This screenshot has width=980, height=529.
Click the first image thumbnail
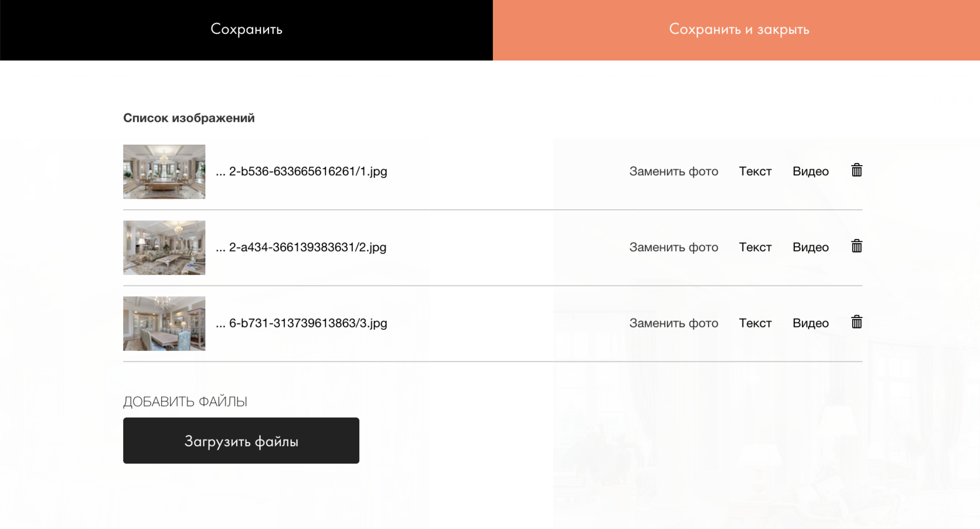tap(164, 172)
